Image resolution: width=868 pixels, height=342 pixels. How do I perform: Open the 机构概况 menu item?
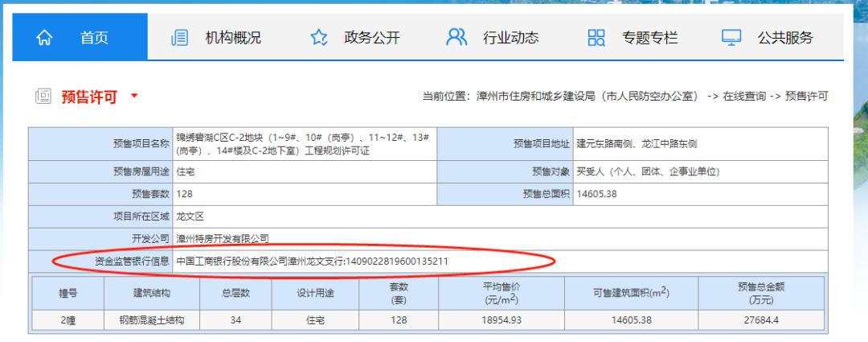coord(233,38)
